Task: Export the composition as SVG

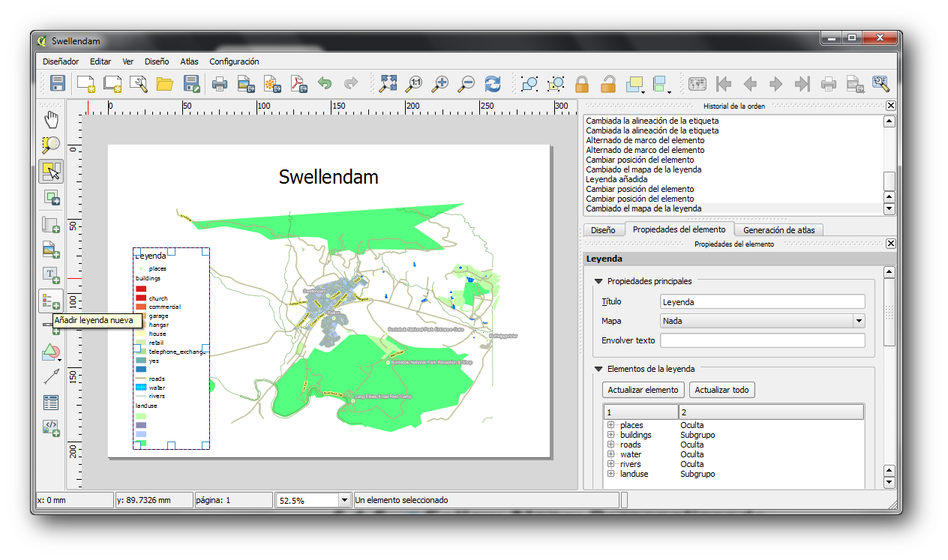Action: [271, 84]
